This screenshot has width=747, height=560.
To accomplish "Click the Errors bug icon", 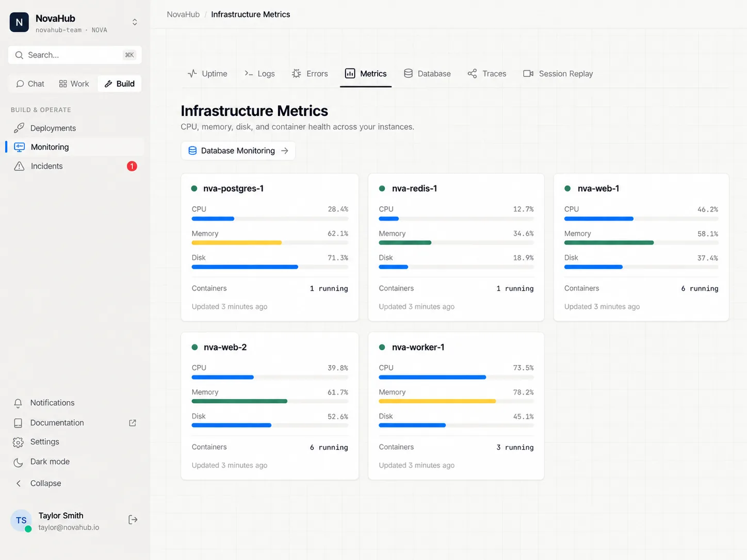I will [296, 74].
